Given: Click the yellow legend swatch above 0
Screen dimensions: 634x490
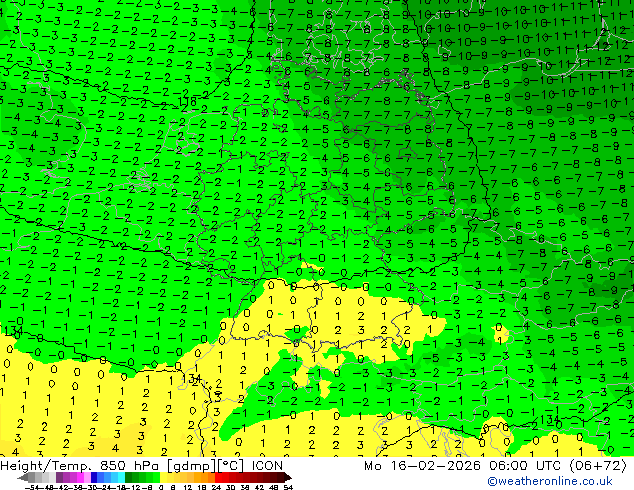Looking at the screenshot, I should (163, 477).
